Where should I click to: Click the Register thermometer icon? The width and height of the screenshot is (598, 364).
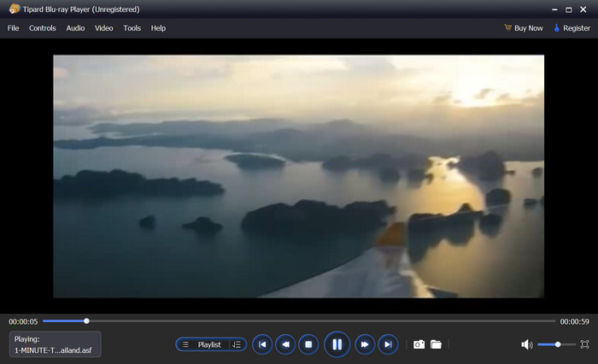(556, 28)
